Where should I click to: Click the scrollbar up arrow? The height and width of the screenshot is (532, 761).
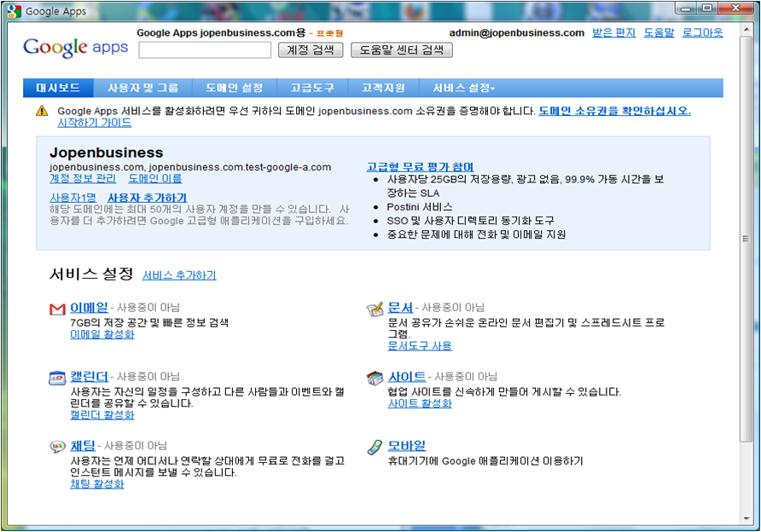746,31
